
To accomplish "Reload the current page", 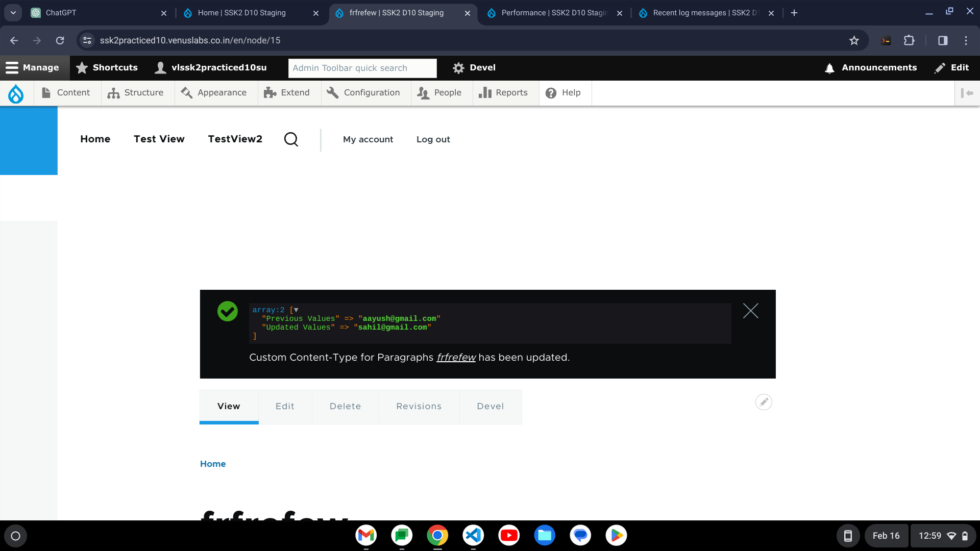I will pyautogui.click(x=60, y=40).
